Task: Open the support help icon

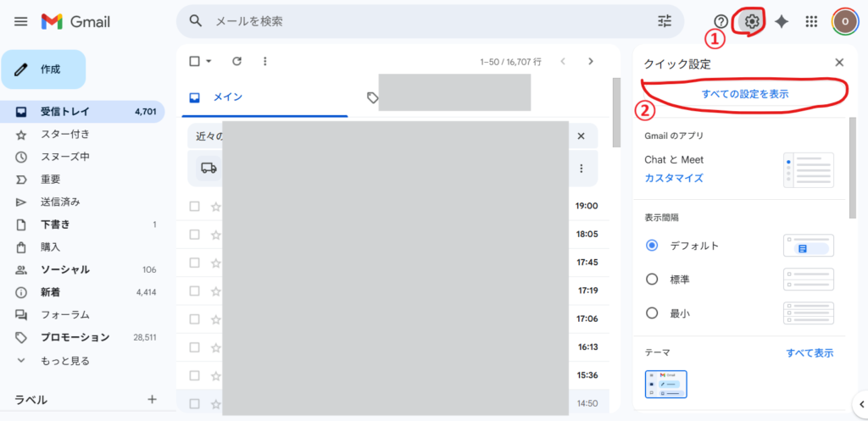Action: [x=721, y=21]
